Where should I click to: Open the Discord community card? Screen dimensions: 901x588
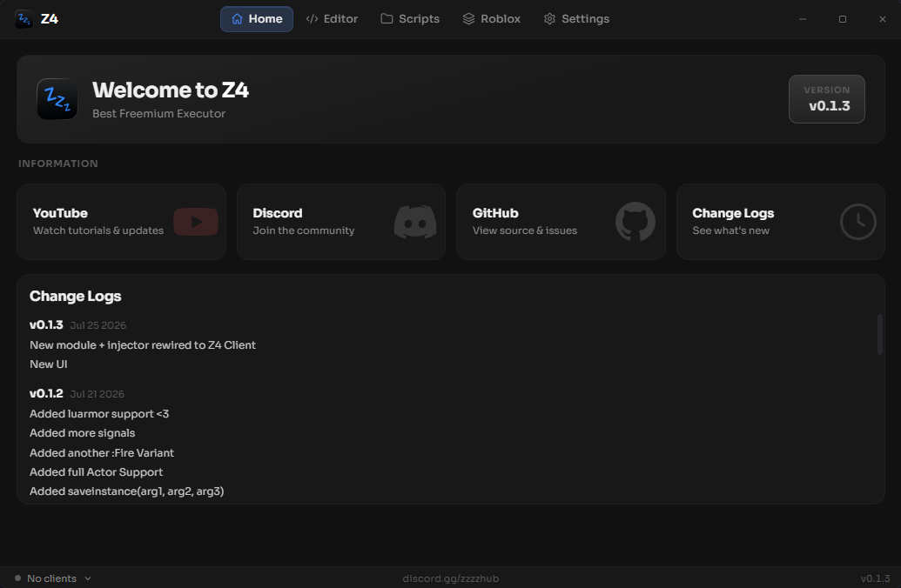coord(341,222)
